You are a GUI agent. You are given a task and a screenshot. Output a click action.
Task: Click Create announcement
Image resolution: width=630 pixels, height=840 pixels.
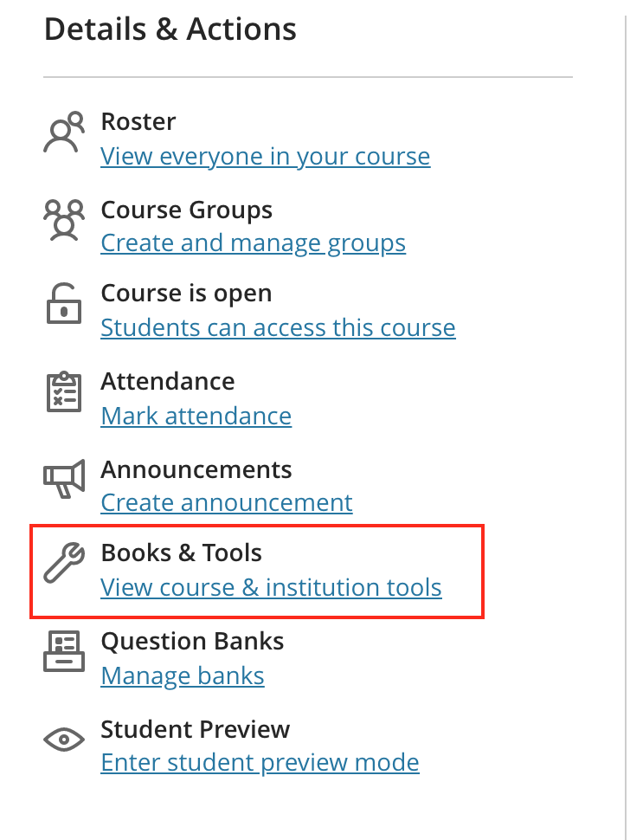[226, 503]
